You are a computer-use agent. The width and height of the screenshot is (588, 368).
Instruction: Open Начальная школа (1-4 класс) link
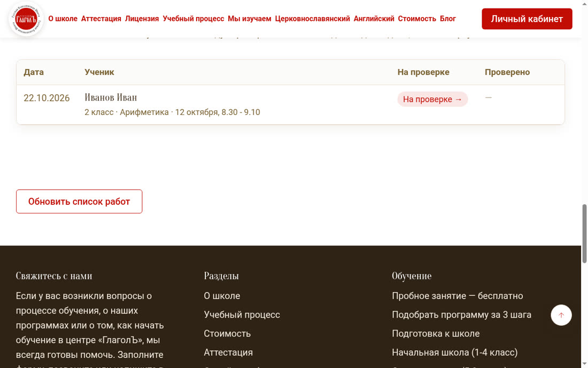tap(455, 352)
